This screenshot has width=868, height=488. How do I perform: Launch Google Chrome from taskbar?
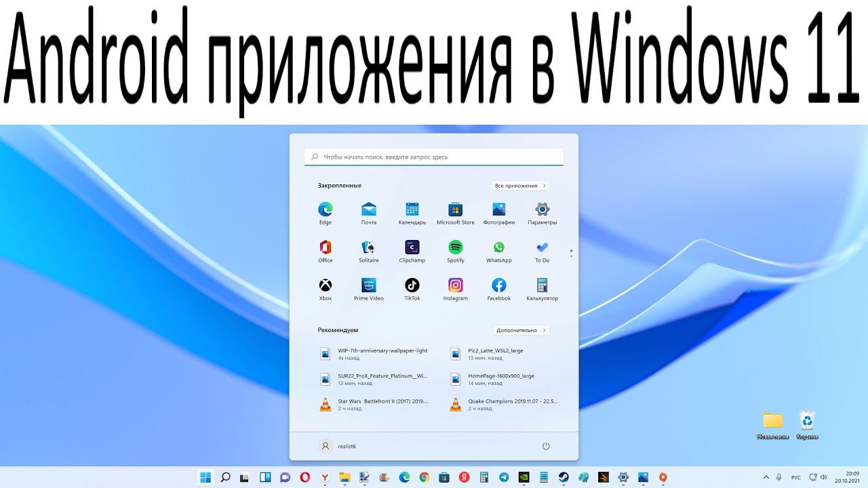(424, 477)
